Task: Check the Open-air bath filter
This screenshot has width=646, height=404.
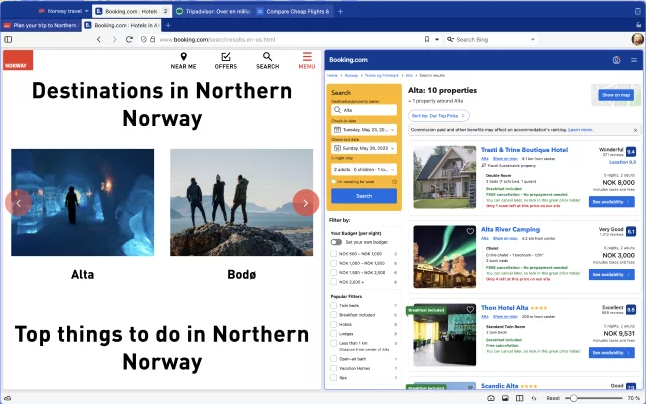Action: click(x=334, y=359)
